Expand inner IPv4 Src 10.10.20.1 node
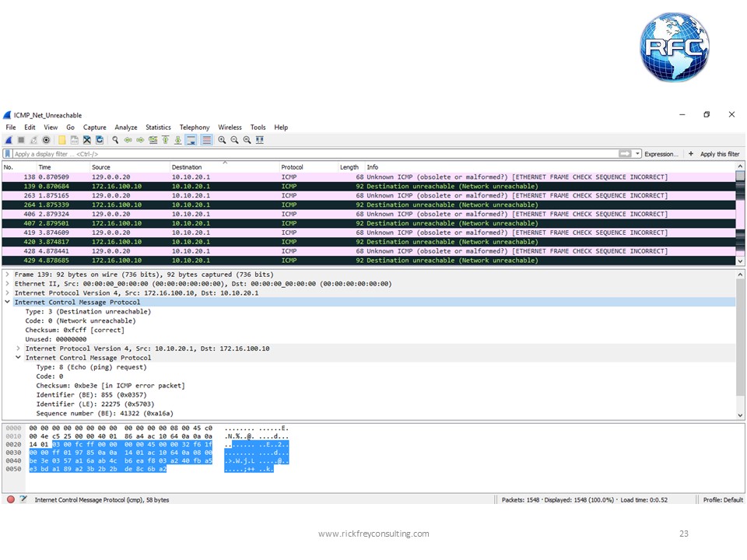747x560 pixels. (19, 348)
